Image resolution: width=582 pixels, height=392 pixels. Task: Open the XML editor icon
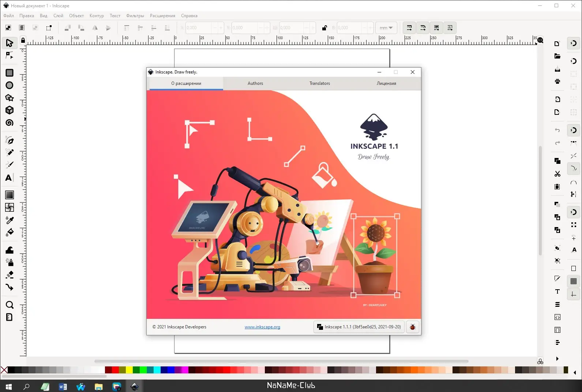(x=557, y=317)
